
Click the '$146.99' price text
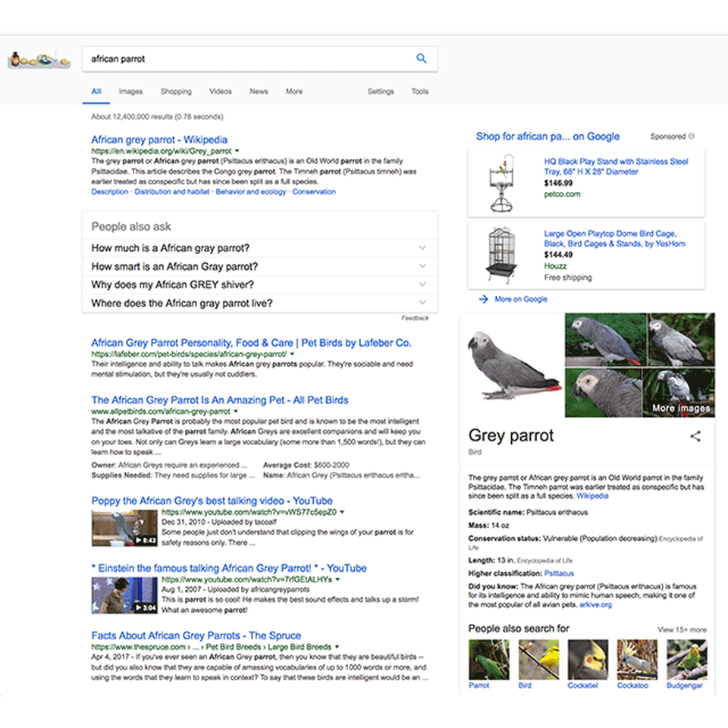[x=558, y=183]
